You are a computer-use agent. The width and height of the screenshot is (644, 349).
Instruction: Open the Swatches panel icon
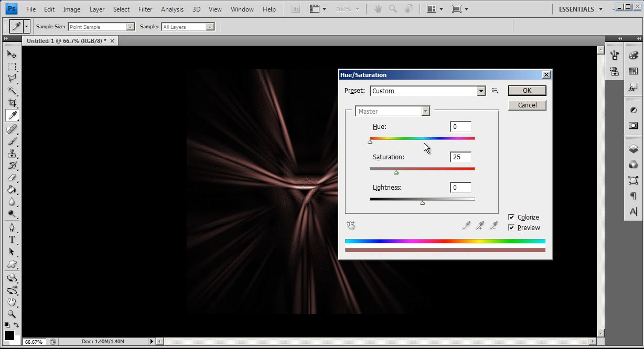coord(634,71)
